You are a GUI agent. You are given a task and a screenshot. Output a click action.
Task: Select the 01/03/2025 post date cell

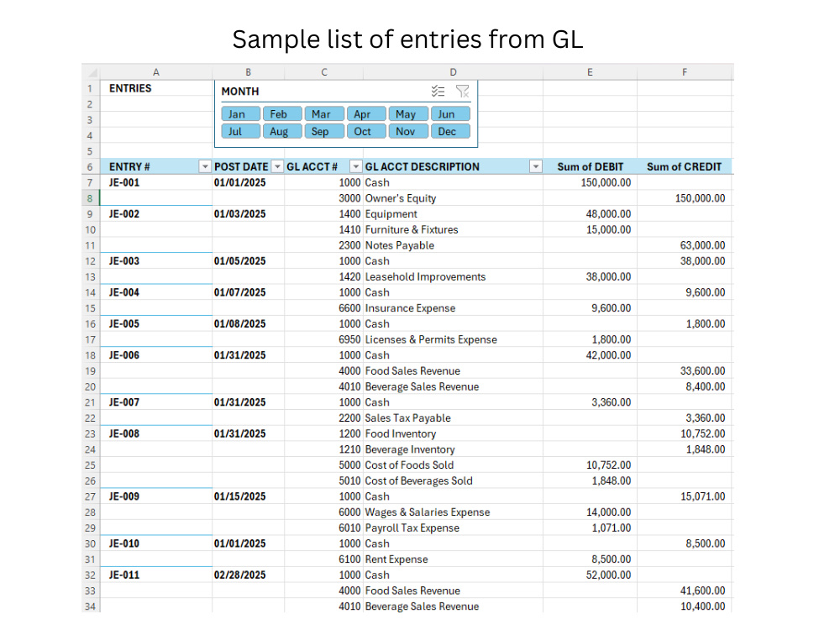pos(248,213)
